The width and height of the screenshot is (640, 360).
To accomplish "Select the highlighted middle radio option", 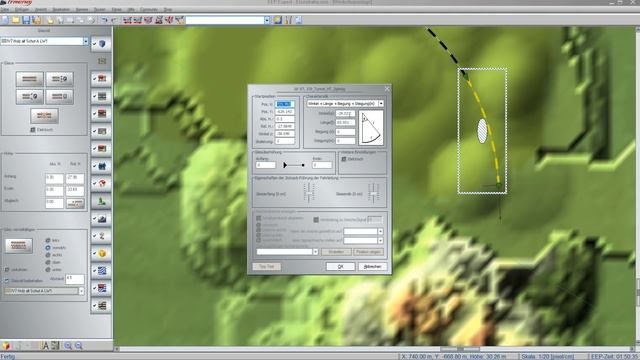I will pyautogui.click(x=48, y=248).
